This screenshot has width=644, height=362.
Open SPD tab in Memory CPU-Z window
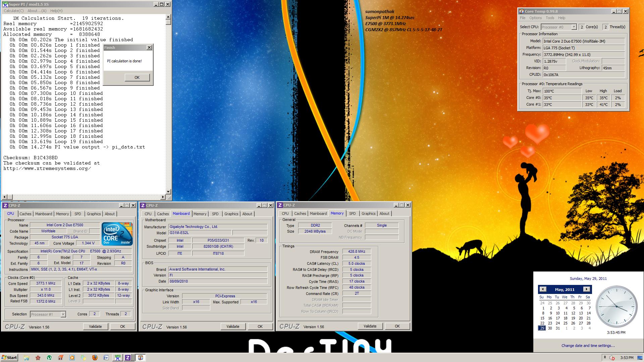click(x=352, y=214)
